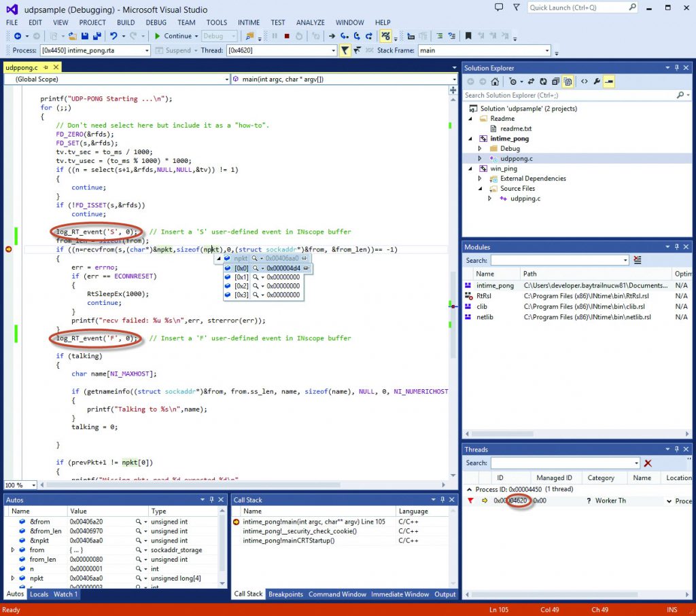Screen dimensions: 696x616
Task: Click the breakpoint marker in the editor margin
Action: [8, 249]
